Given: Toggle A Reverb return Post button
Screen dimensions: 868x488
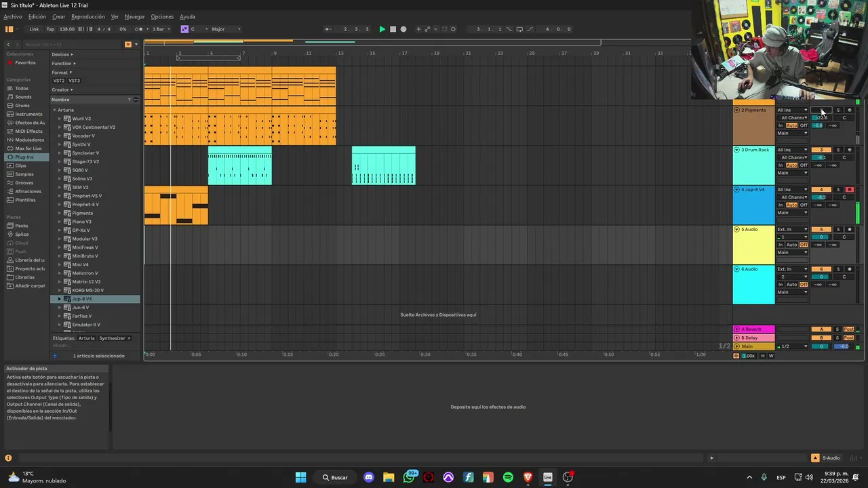Looking at the screenshot, I should tap(849, 329).
